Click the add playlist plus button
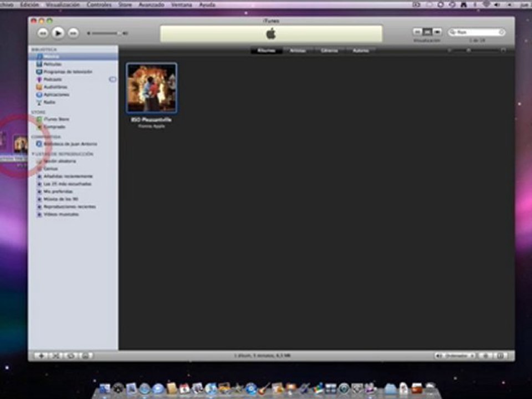 click(x=42, y=356)
